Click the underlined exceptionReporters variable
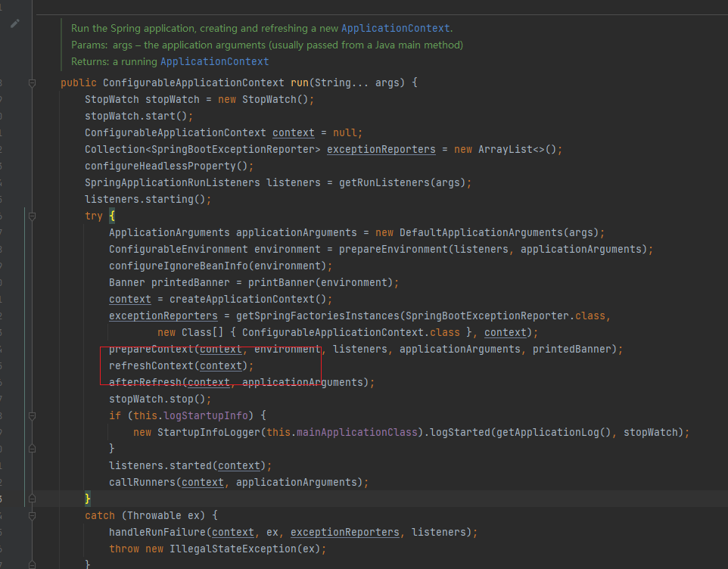The width and height of the screenshot is (728, 569). click(x=381, y=149)
